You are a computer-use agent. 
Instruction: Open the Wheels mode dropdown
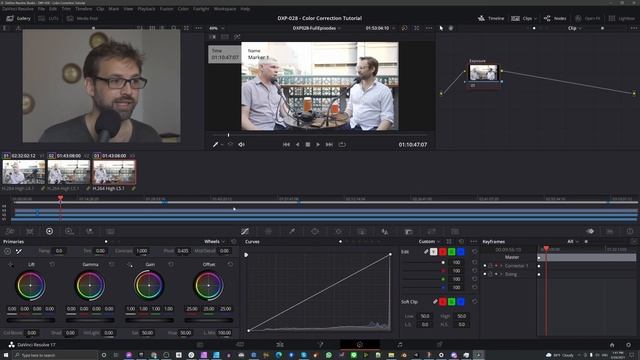[x=214, y=242]
